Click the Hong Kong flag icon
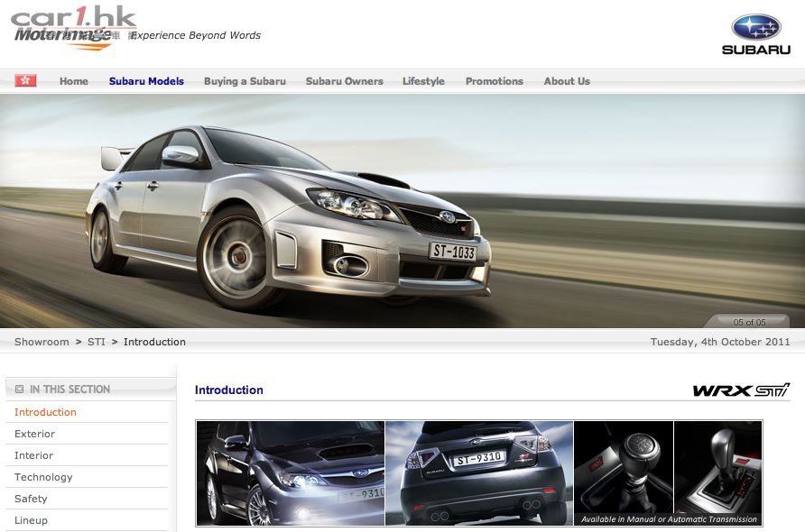 tap(25, 80)
